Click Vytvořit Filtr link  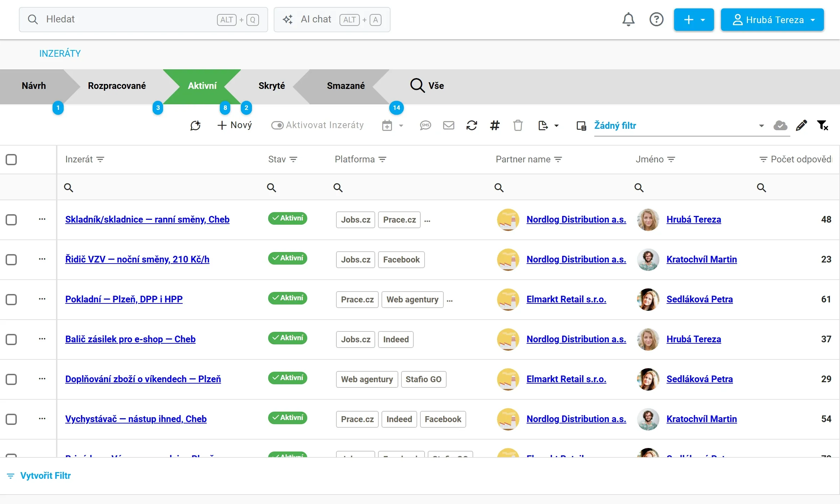tap(45, 476)
